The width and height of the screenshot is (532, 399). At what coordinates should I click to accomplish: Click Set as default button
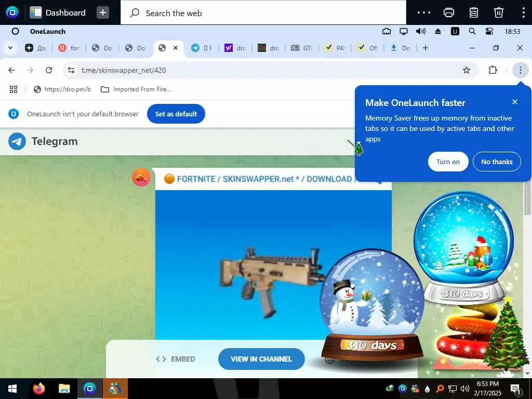click(x=176, y=114)
